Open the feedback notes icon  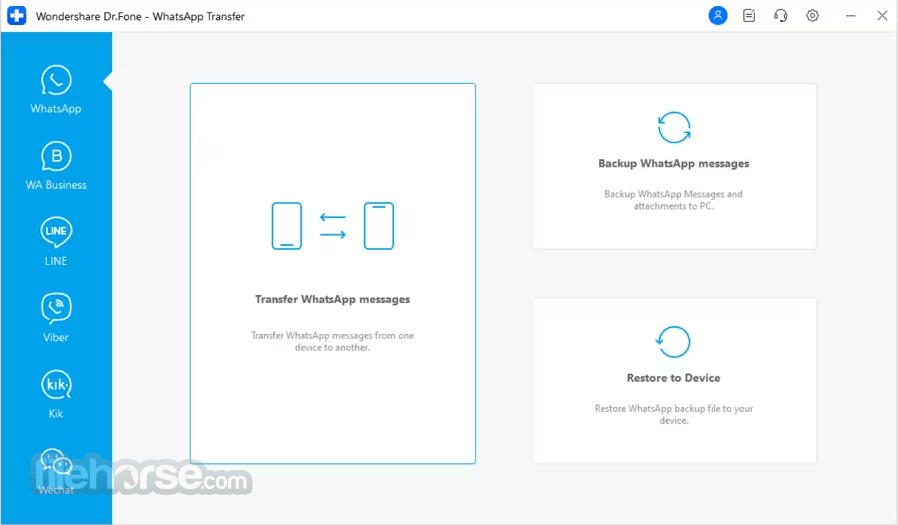(x=749, y=15)
